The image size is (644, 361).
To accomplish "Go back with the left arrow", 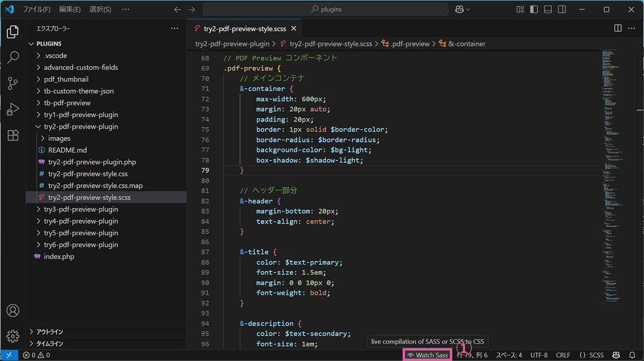I will click(177, 9).
